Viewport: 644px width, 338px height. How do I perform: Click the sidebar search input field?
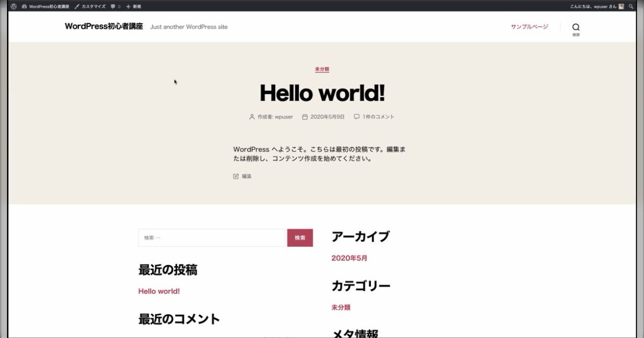click(x=211, y=237)
